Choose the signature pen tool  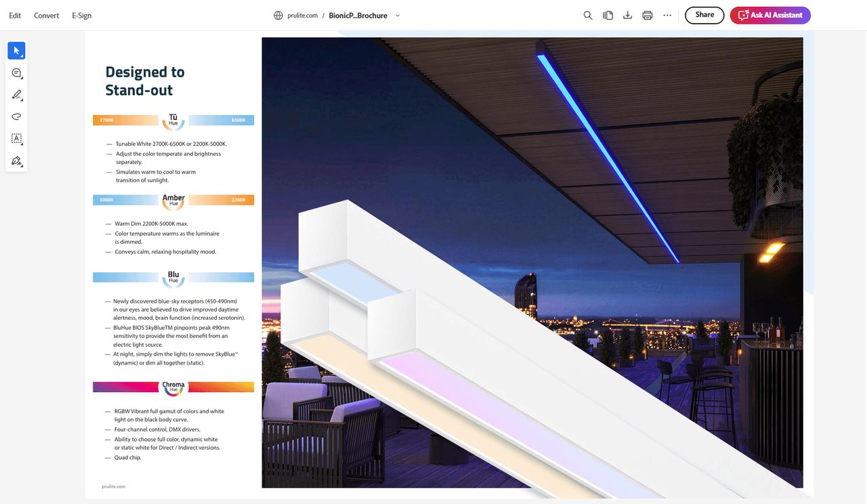[x=16, y=161]
